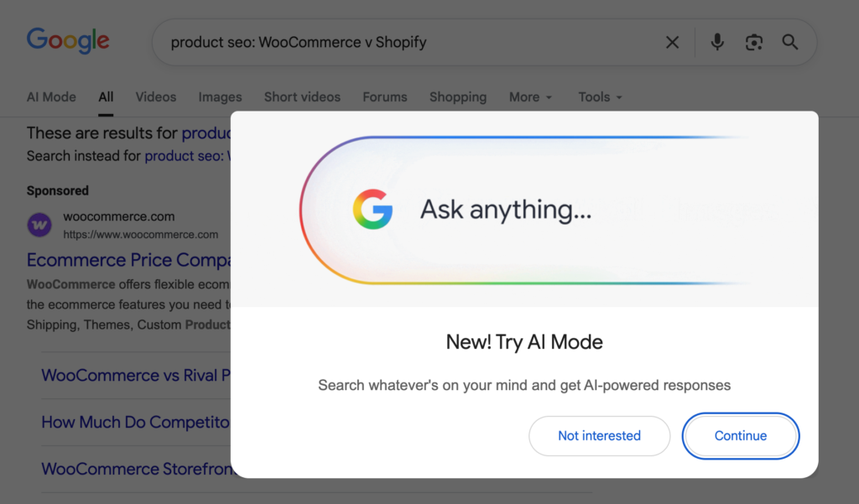Focus the search text field
This screenshot has width=859, height=504.
click(x=403, y=42)
